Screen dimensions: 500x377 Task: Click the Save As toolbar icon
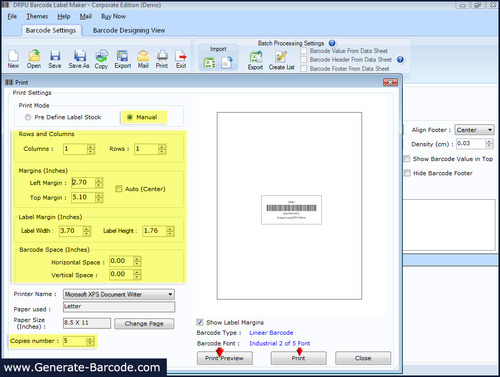(x=79, y=59)
